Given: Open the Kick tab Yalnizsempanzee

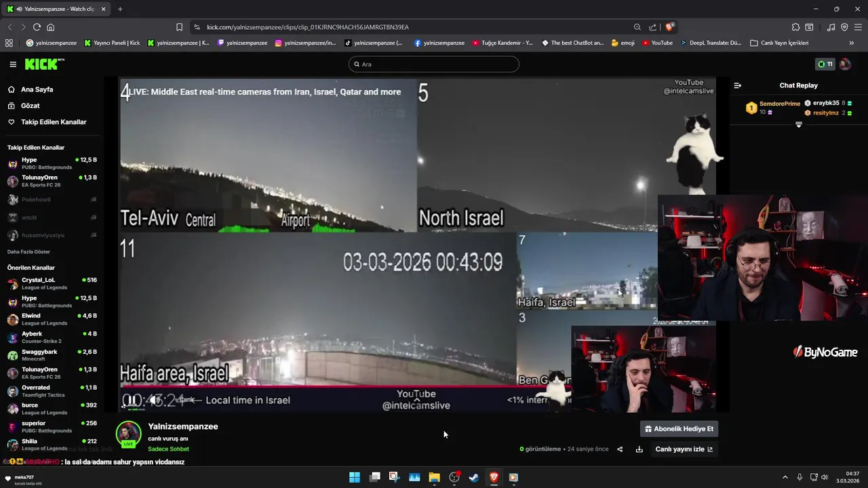Looking at the screenshot, I should click(x=57, y=9).
